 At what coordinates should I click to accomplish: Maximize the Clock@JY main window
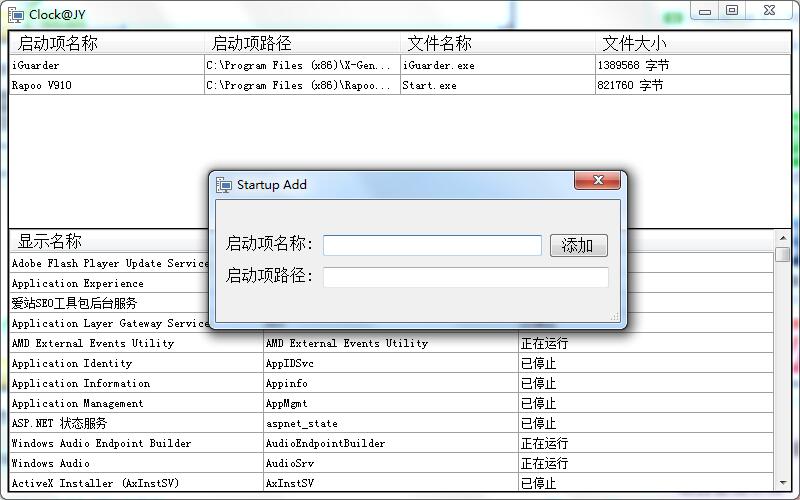pos(733,11)
